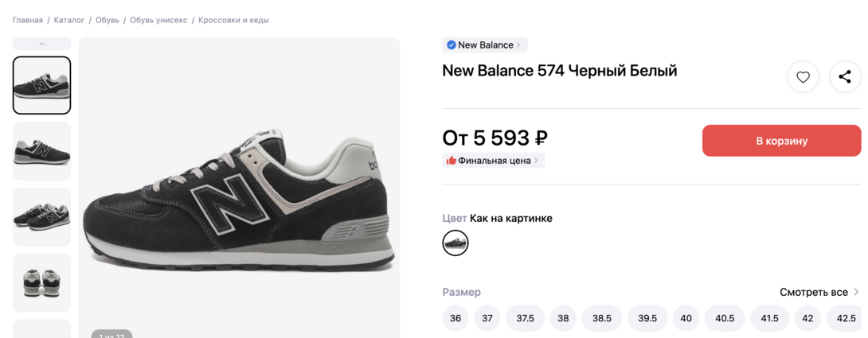Click the blue verified badge near New Balance
The height and width of the screenshot is (338, 868).
coord(452,45)
